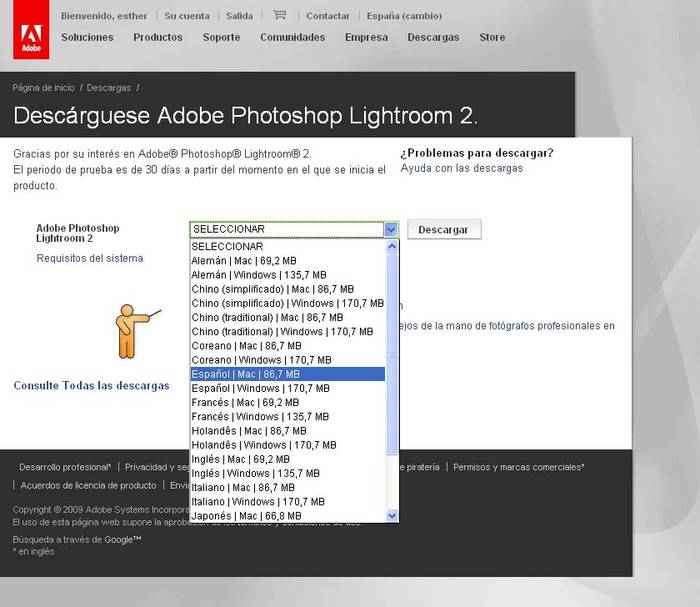Select Chino (simplificado) | Mac | 86,7 MB
The width and height of the screenshot is (700, 607).
(x=288, y=289)
